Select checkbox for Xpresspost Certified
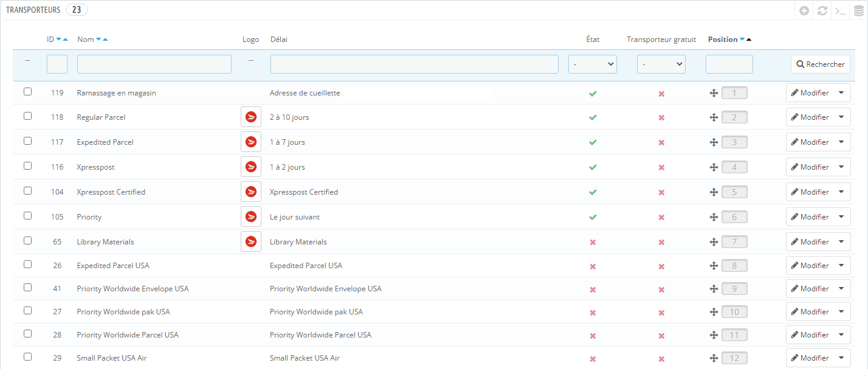This screenshot has width=868, height=377. click(x=27, y=190)
